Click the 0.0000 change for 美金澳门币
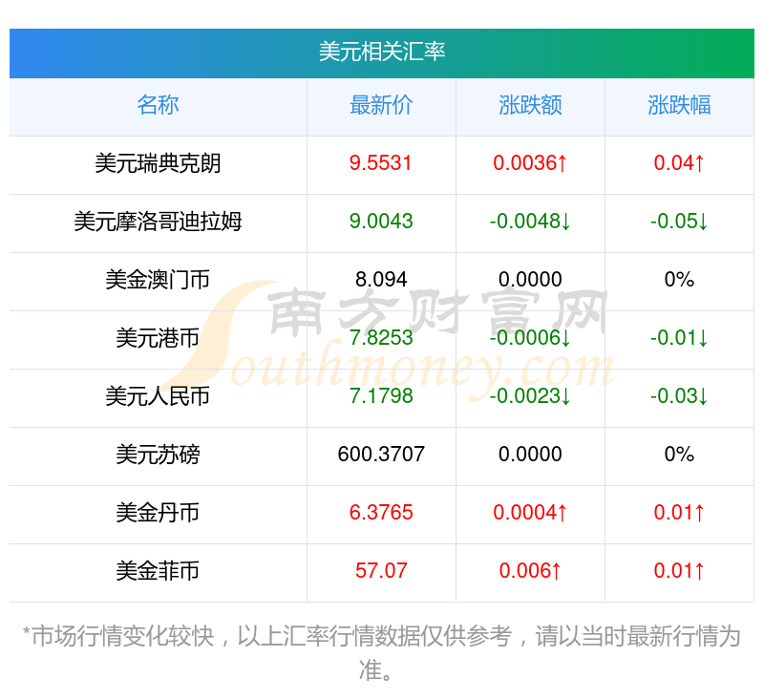Image resolution: width=764 pixels, height=700 pixels. pos(530,280)
